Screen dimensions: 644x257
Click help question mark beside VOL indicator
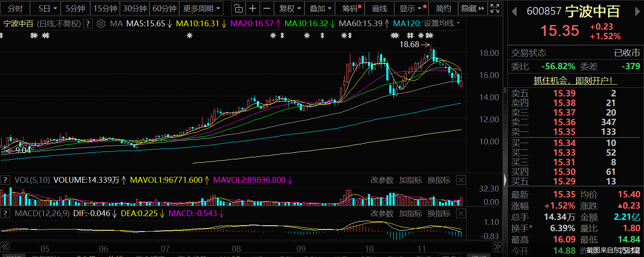tap(5, 180)
